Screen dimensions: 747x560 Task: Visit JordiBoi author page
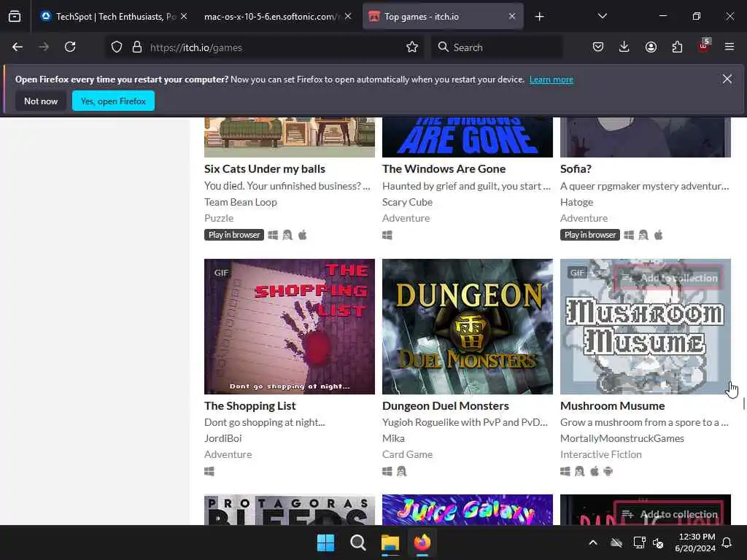[x=223, y=438]
